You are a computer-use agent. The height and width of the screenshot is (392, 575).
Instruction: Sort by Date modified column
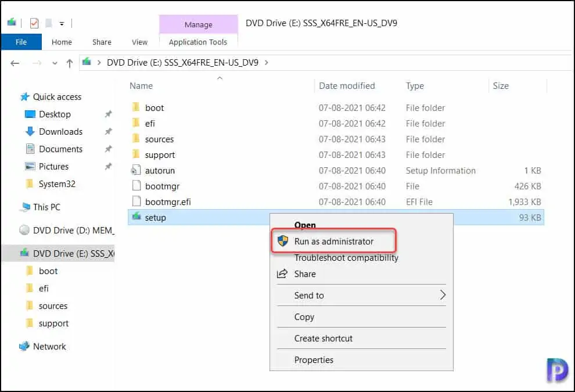[347, 86]
